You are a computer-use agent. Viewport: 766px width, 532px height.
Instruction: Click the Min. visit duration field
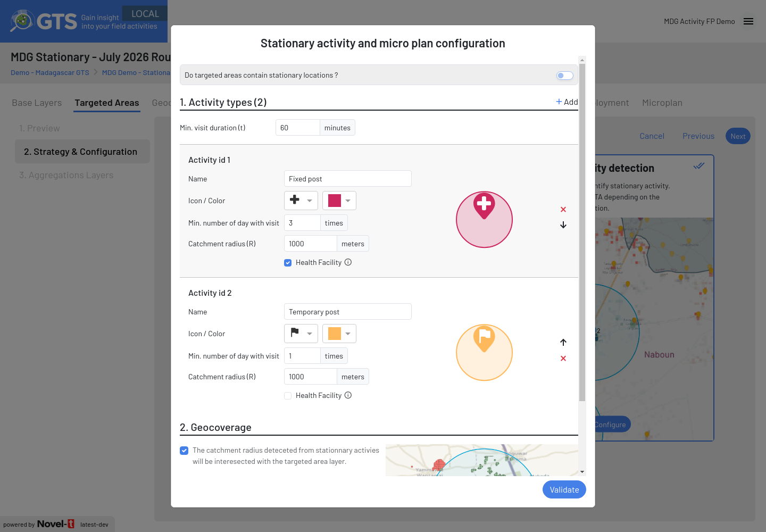pyautogui.click(x=298, y=128)
